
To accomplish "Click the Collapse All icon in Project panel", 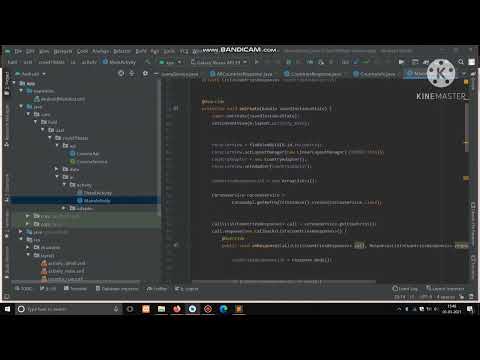I will pos(132,73).
